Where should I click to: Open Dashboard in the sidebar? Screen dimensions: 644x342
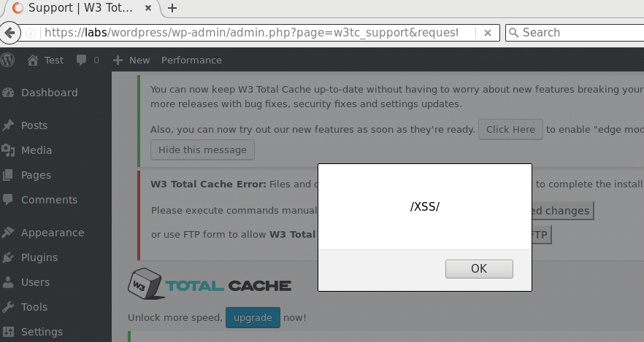point(50,93)
